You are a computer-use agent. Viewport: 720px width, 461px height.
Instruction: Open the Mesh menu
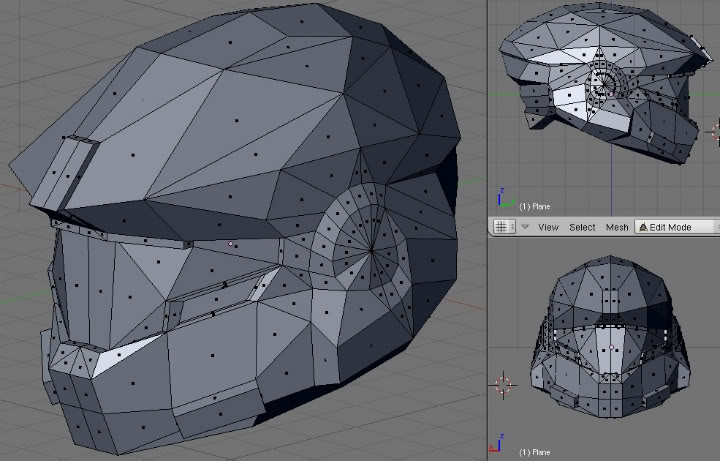[617, 227]
